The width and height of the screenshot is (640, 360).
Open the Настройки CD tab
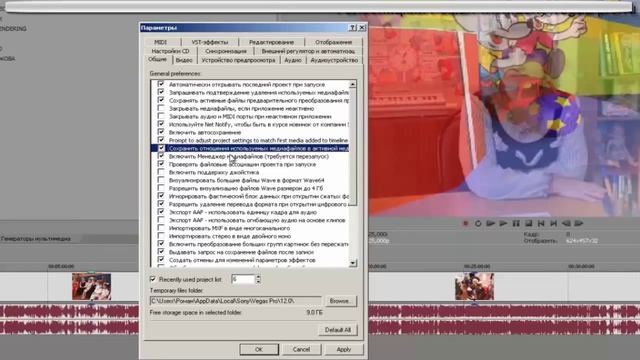171,51
